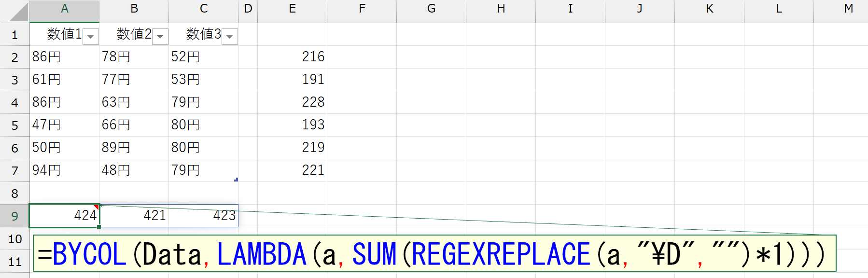Select column M header
The image size is (868, 278).
pyautogui.click(x=848, y=9)
